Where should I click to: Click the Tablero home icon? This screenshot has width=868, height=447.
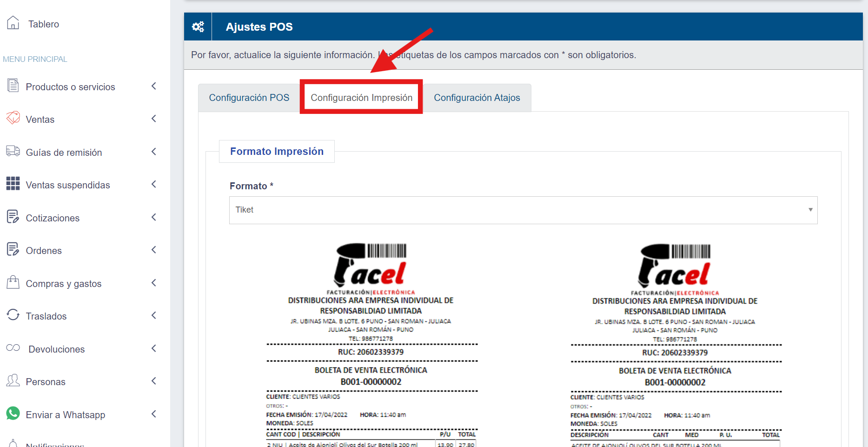click(x=13, y=23)
